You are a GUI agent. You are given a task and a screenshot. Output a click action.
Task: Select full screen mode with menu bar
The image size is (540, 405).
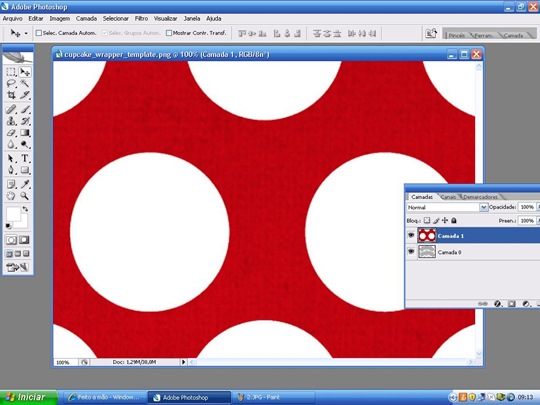[x=18, y=254]
